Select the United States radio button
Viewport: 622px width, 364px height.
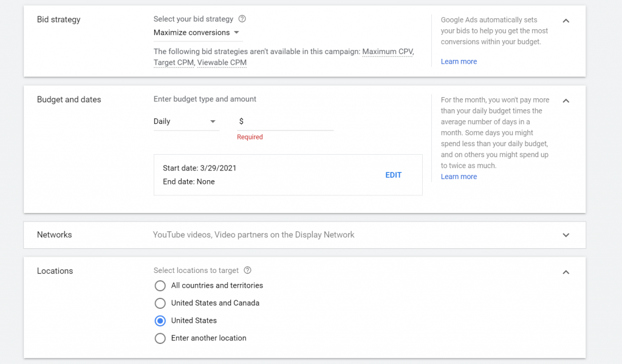[160, 320]
